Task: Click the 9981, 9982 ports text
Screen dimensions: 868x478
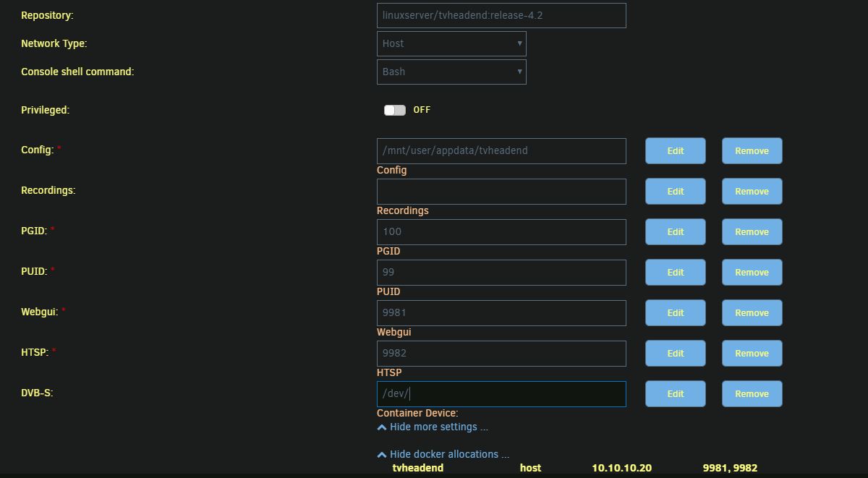Action: tap(730, 468)
